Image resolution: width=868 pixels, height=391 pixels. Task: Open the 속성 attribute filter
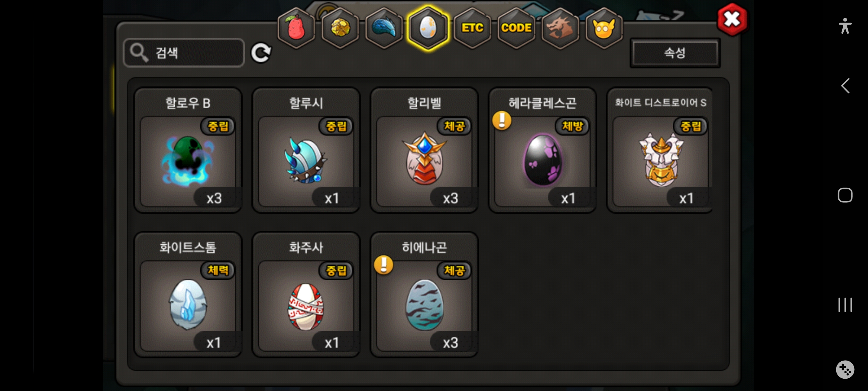coord(675,53)
